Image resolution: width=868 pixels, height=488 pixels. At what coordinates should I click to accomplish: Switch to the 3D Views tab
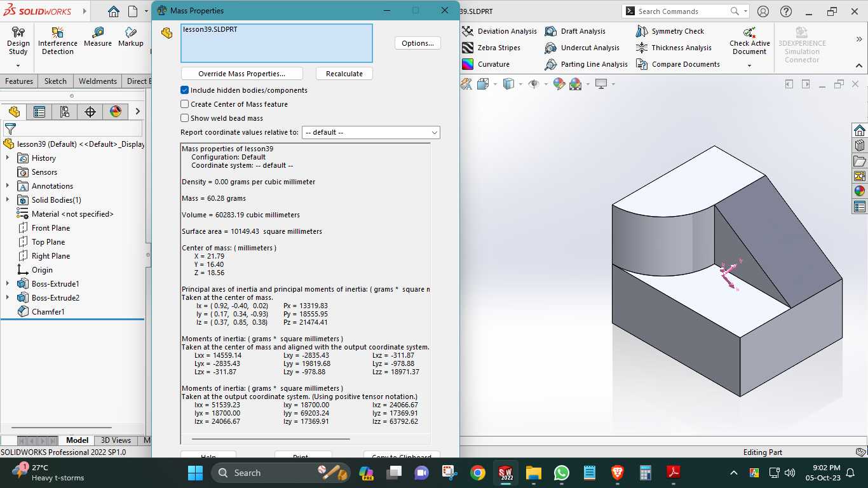pyautogui.click(x=116, y=440)
